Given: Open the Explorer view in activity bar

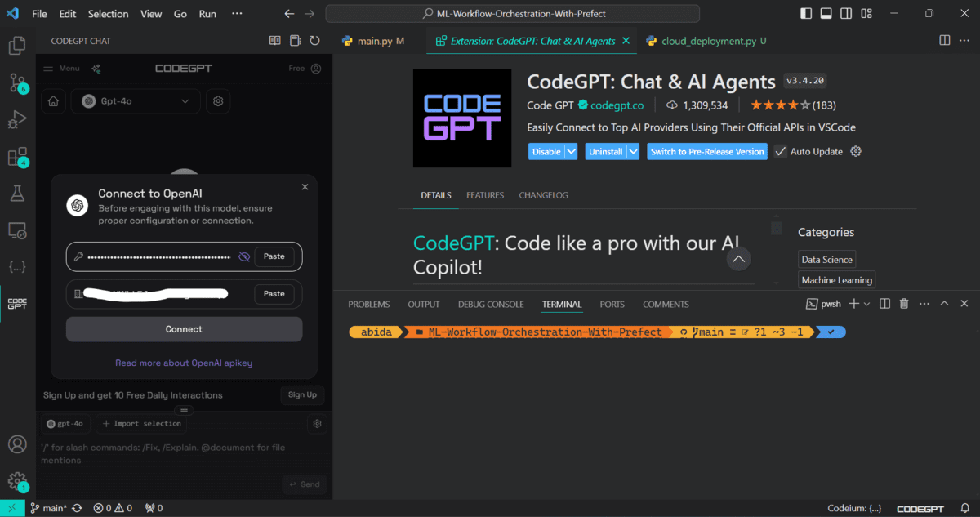Looking at the screenshot, I should click(17, 47).
